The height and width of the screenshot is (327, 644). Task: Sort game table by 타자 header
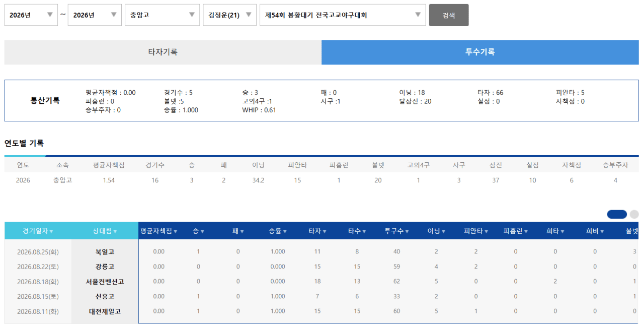[x=317, y=231]
